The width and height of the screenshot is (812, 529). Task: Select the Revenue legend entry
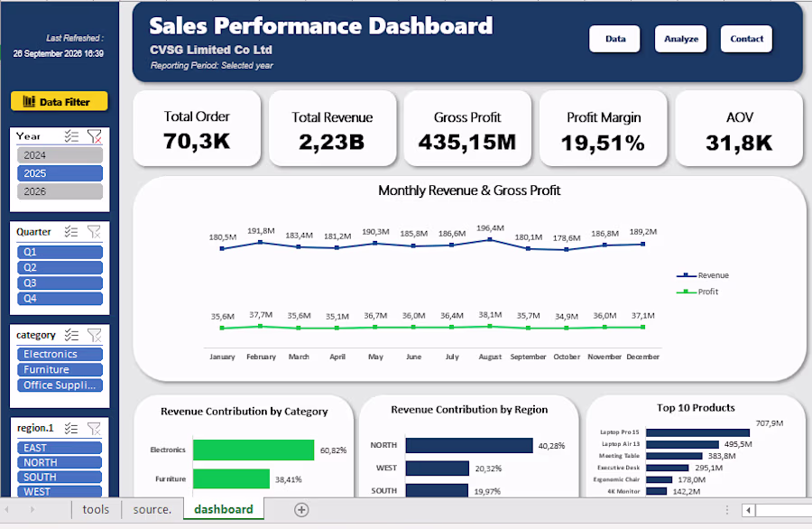click(x=703, y=275)
